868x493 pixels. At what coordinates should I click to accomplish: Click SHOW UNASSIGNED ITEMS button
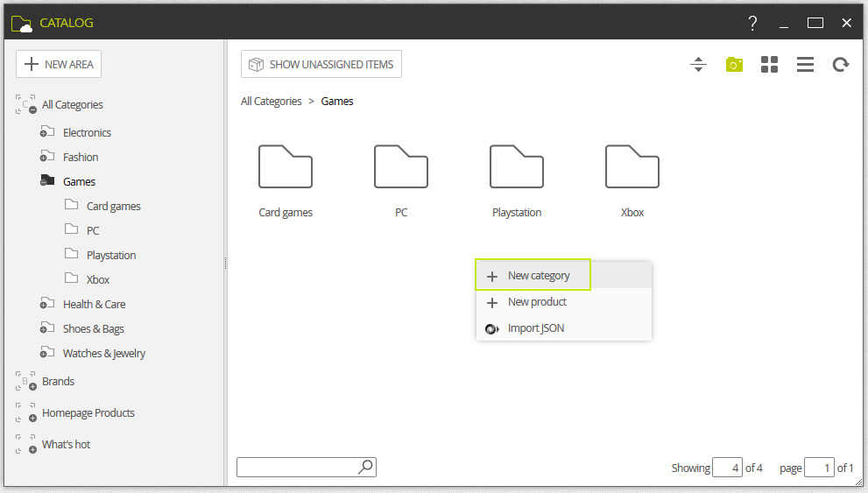[x=321, y=64]
